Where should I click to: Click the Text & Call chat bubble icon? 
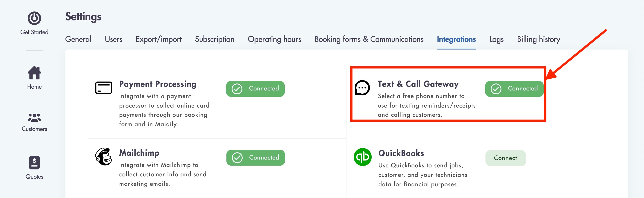pos(362,88)
